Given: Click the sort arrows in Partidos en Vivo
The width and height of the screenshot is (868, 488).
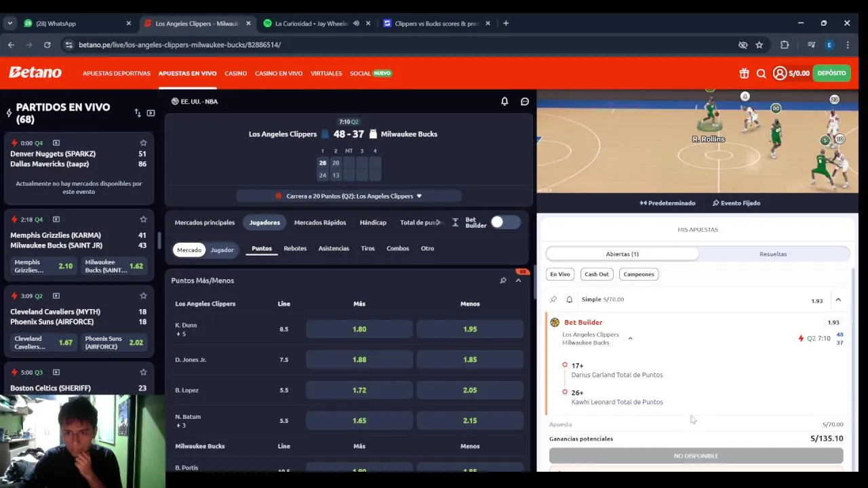Looking at the screenshot, I should [138, 113].
